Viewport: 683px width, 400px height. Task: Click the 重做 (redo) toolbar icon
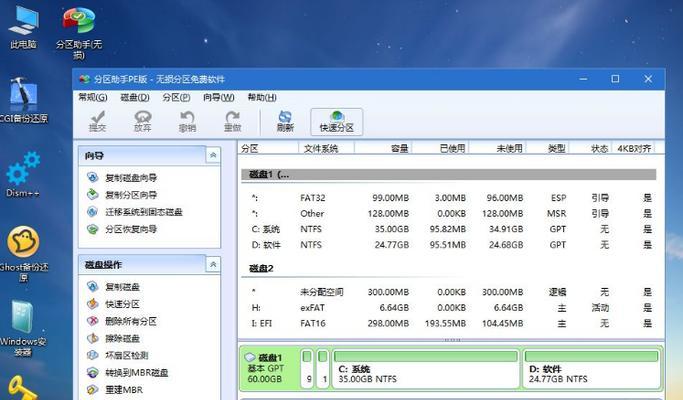(233, 122)
